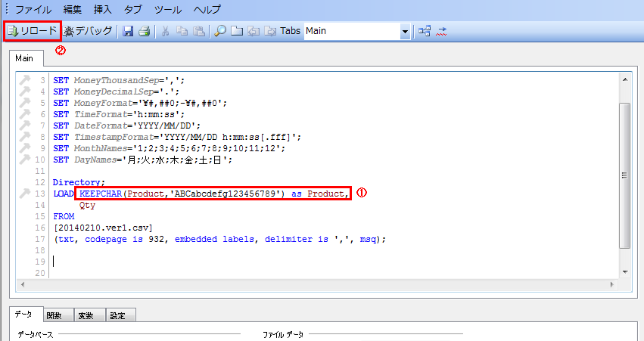The height and width of the screenshot is (341, 644).
Task: Click the SET DateFormat line
Action: (126, 126)
